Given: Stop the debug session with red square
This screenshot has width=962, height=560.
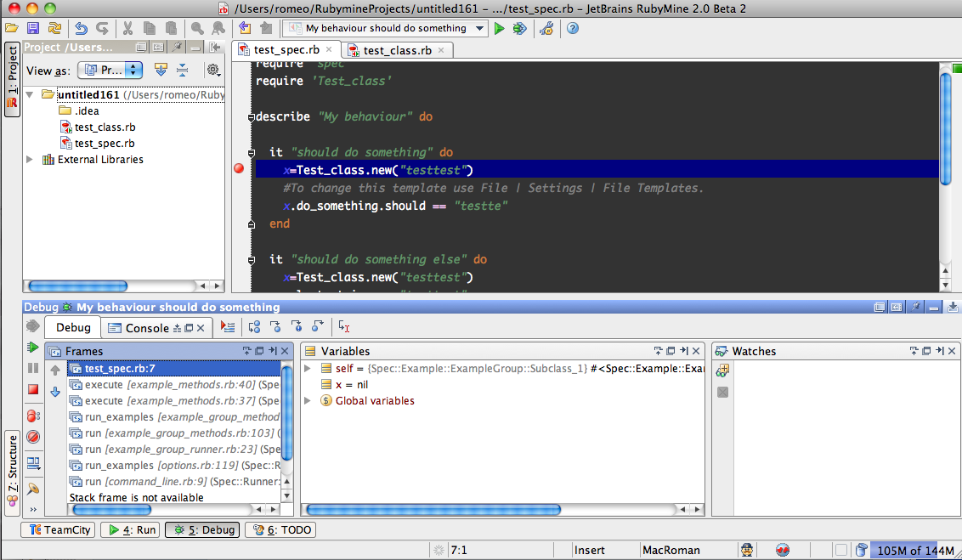Looking at the screenshot, I should (33, 389).
